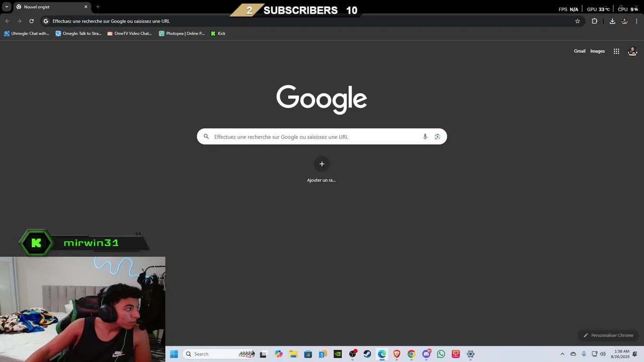Open the tab search dropdown arrow
Viewport: 644px width, 362px height.
pyautogui.click(x=7, y=7)
